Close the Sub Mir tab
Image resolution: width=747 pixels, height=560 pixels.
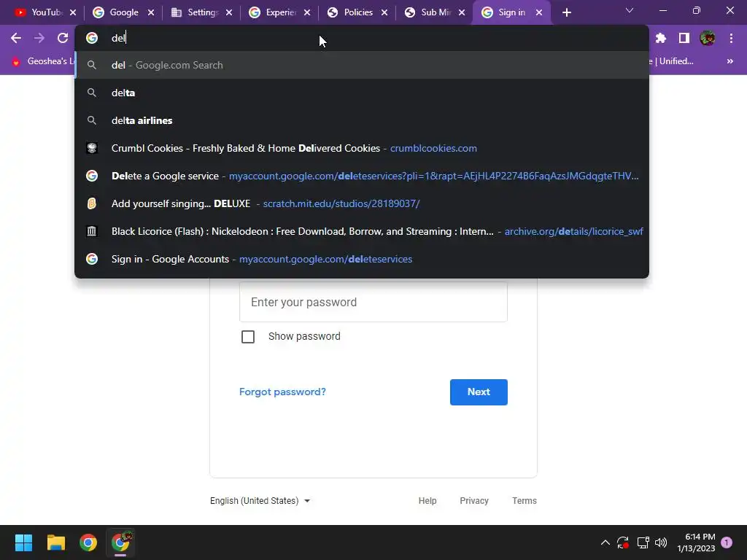pos(462,12)
